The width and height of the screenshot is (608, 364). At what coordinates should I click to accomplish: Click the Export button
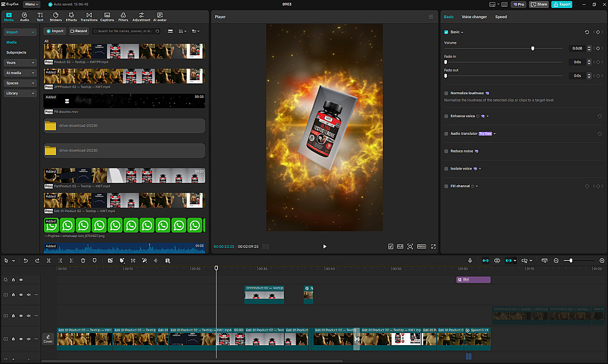click(x=561, y=4)
